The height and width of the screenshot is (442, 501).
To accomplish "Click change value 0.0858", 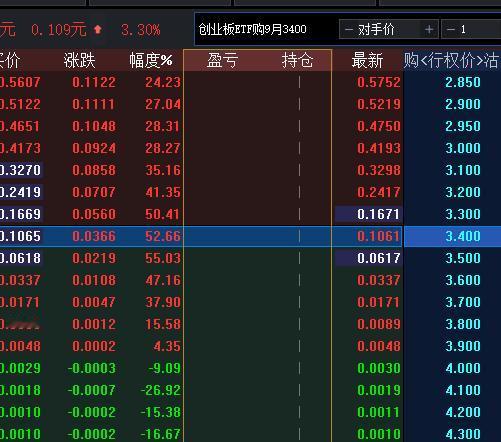I will [x=94, y=170].
